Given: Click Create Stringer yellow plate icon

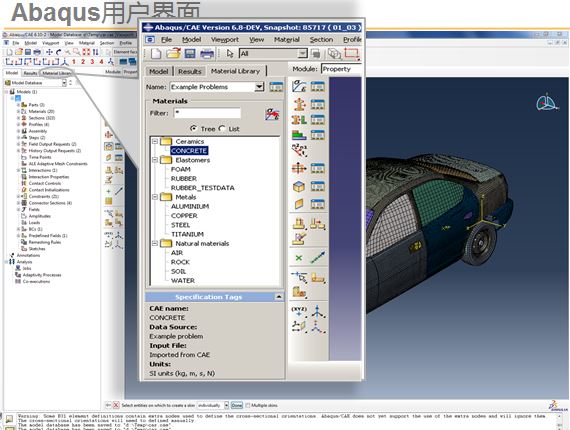Looking at the screenshot, I should [299, 204].
